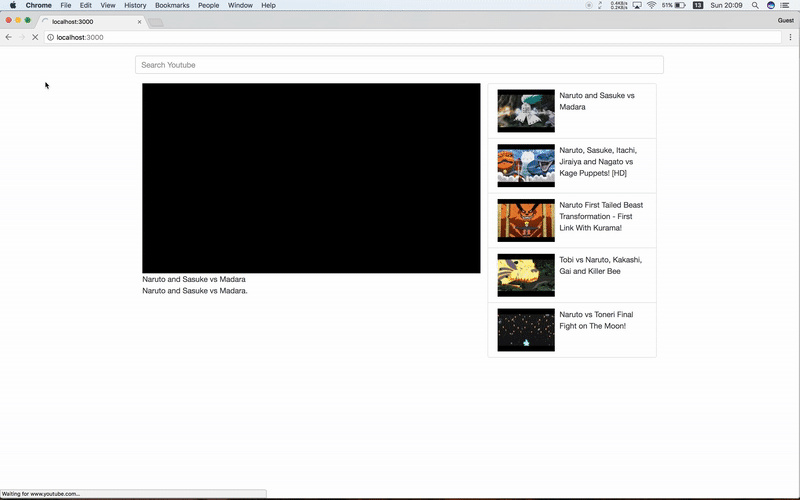Click the AirPlay display icon
Viewport: 800px width, 500px height.
pos(636,5)
